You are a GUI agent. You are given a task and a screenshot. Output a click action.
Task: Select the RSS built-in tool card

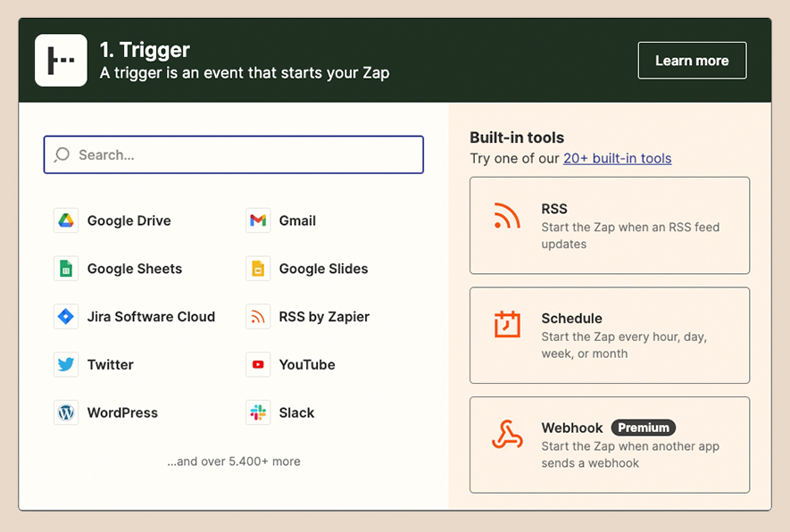(x=610, y=225)
